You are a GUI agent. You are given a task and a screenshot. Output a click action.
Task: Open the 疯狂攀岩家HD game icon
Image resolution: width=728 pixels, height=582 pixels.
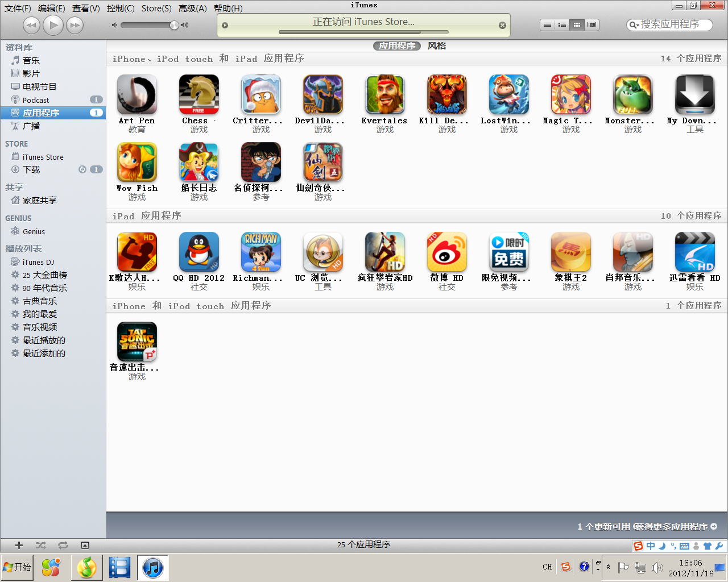[385, 252]
